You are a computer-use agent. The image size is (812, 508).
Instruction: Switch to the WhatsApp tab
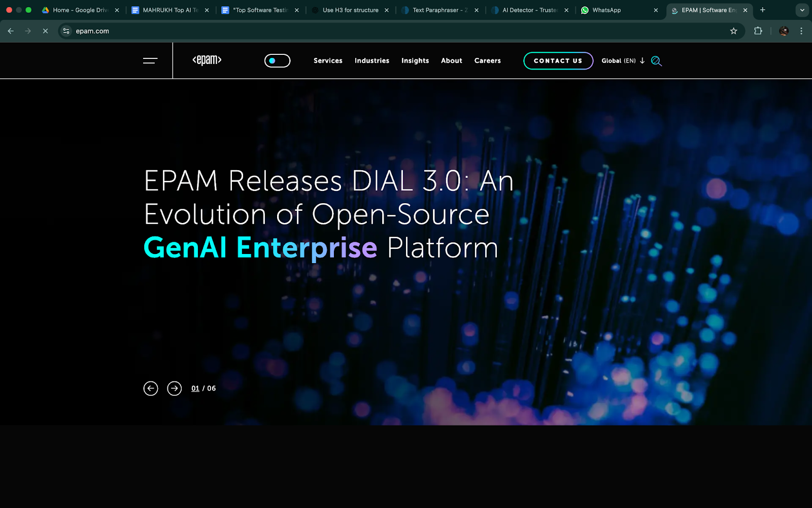(x=606, y=10)
